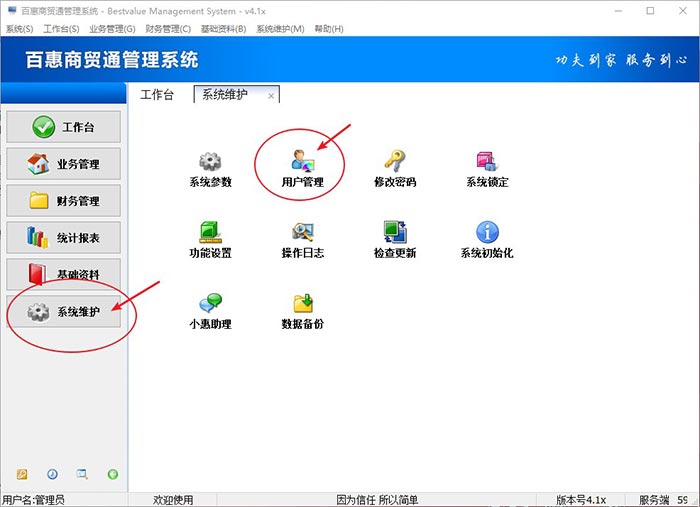Click 百惠商贸通管理系统 banner title

click(x=112, y=60)
